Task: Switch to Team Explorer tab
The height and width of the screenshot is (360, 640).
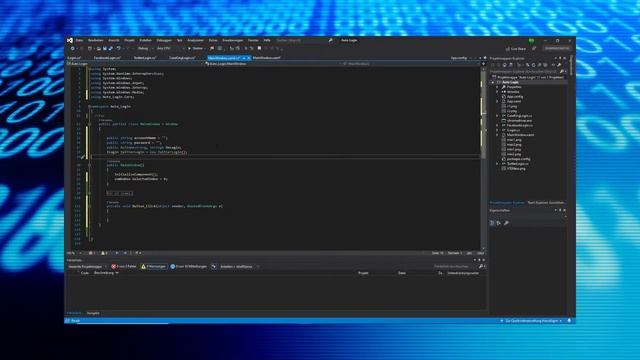Action: (546, 202)
